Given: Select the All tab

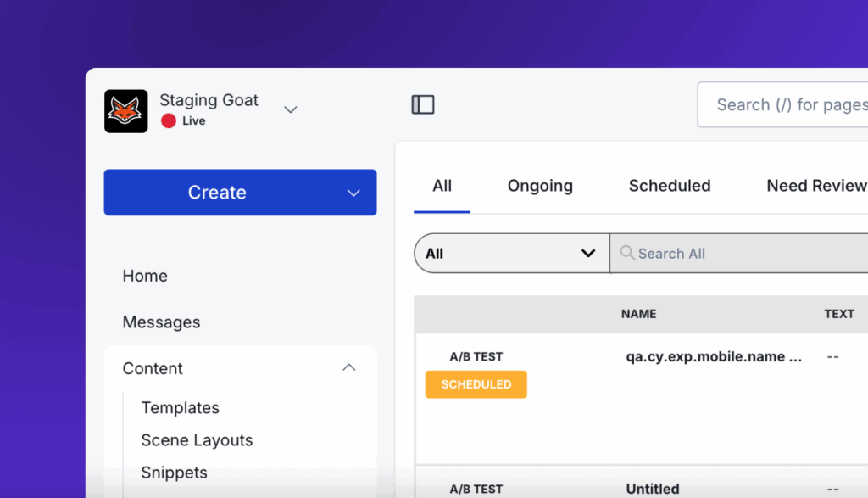Looking at the screenshot, I should click(x=442, y=186).
